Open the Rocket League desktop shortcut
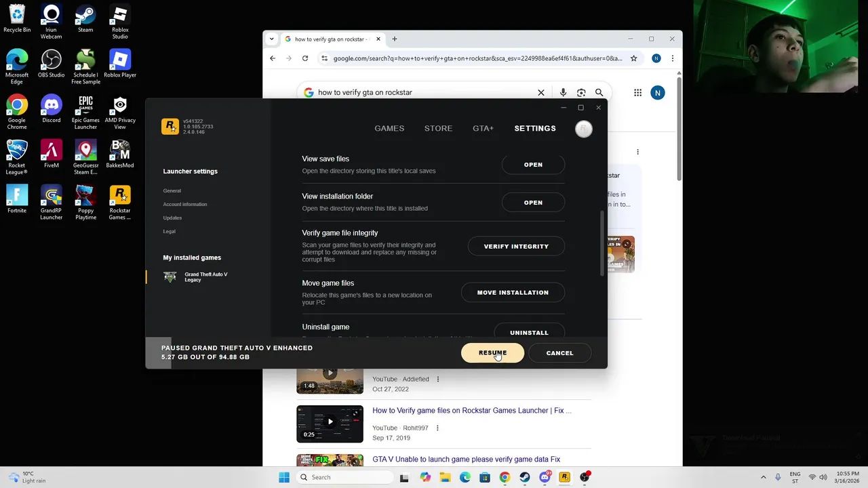868x488 pixels. [x=17, y=157]
